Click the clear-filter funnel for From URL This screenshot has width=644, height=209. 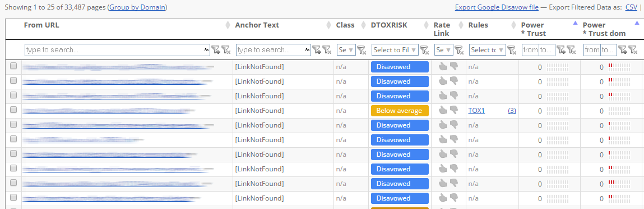(x=226, y=50)
